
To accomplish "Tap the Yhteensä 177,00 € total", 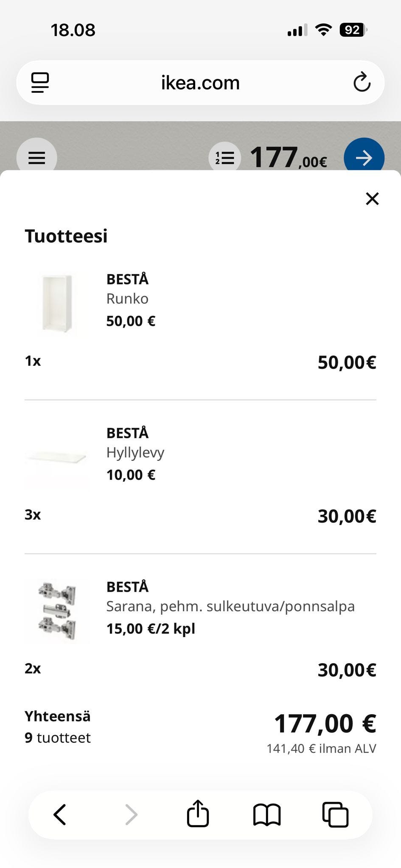I will pos(325,723).
